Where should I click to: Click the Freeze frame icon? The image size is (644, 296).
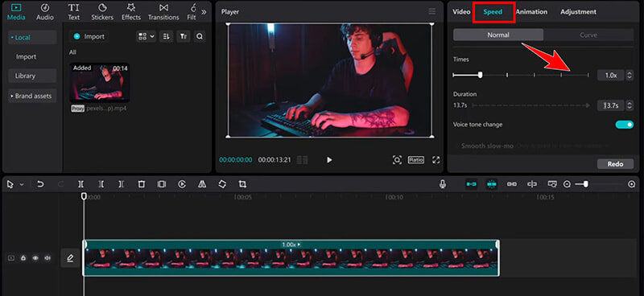(x=162, y=184)
